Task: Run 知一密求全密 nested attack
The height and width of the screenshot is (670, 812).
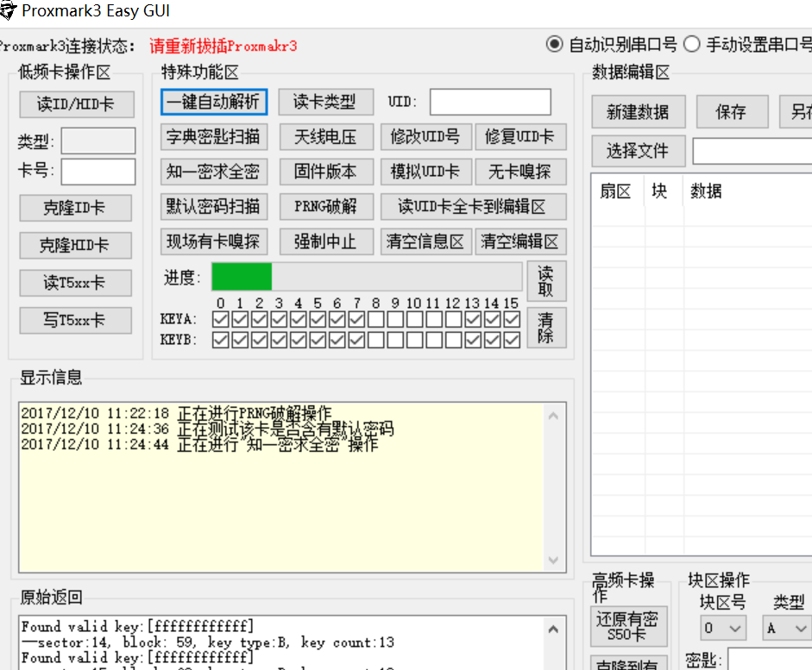Action: [214, 172]
